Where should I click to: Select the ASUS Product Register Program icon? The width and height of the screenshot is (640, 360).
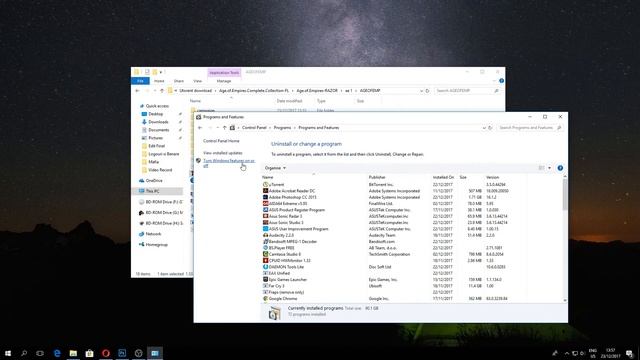point(265,210)
